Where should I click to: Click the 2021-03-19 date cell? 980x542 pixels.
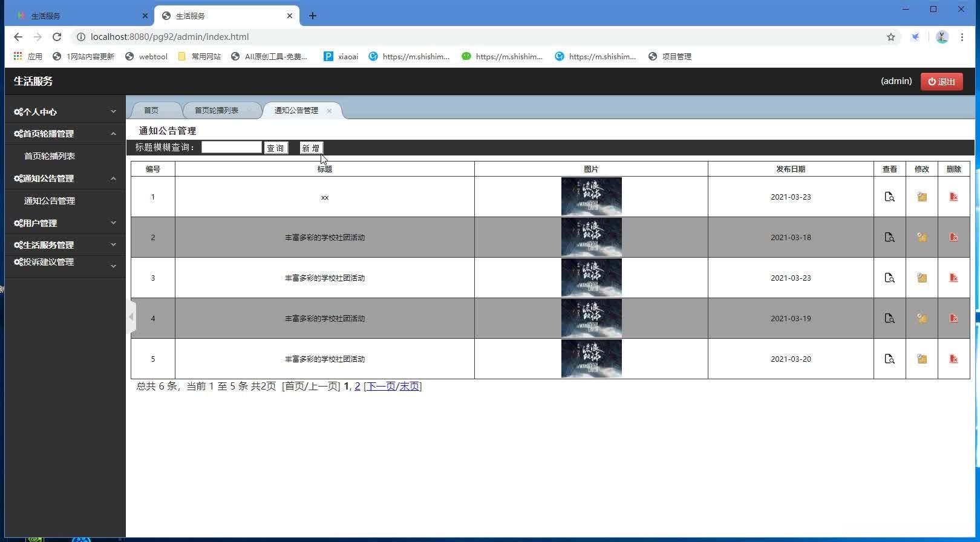pos(791,318)
